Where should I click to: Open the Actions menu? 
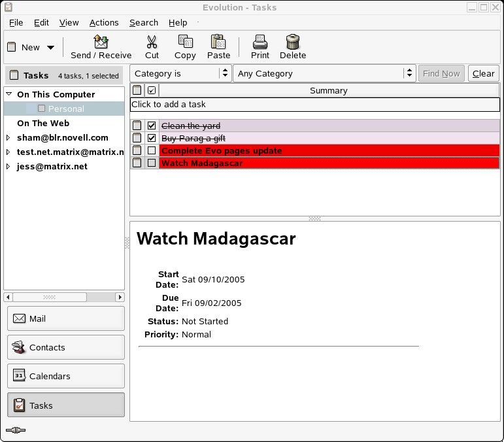click(104, 22)
